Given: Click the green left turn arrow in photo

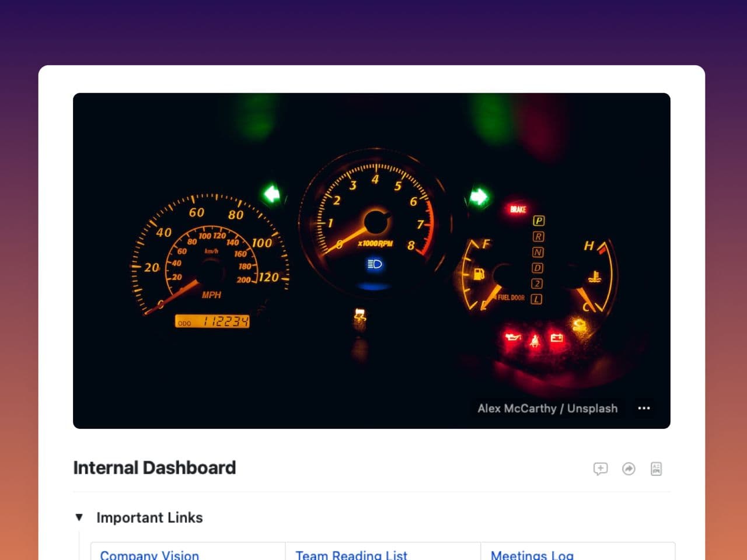Looking at the screenshot, I should point(272,194).
